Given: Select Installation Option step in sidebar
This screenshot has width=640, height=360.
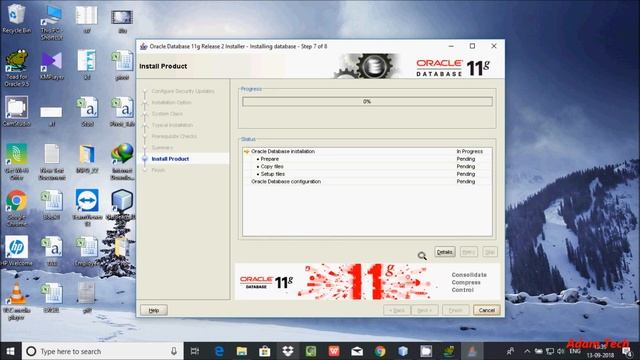Looking at the screenshot, I should (171, 102).
